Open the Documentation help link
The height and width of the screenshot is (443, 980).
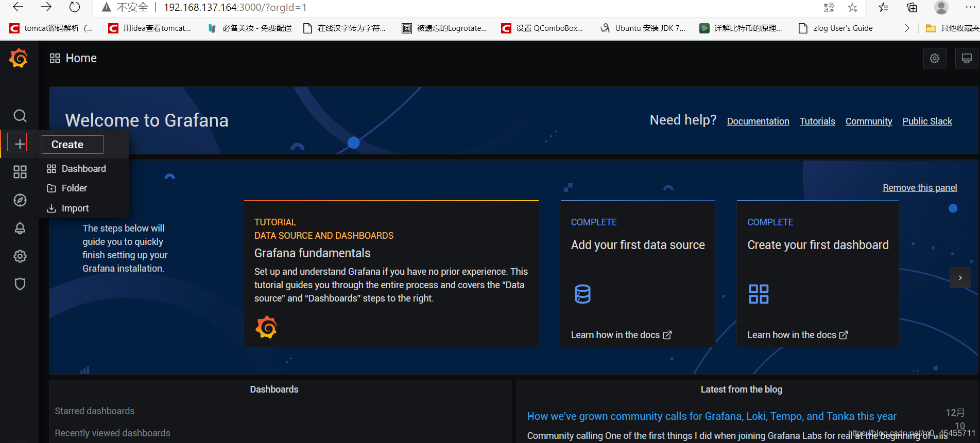pos(758,121)
